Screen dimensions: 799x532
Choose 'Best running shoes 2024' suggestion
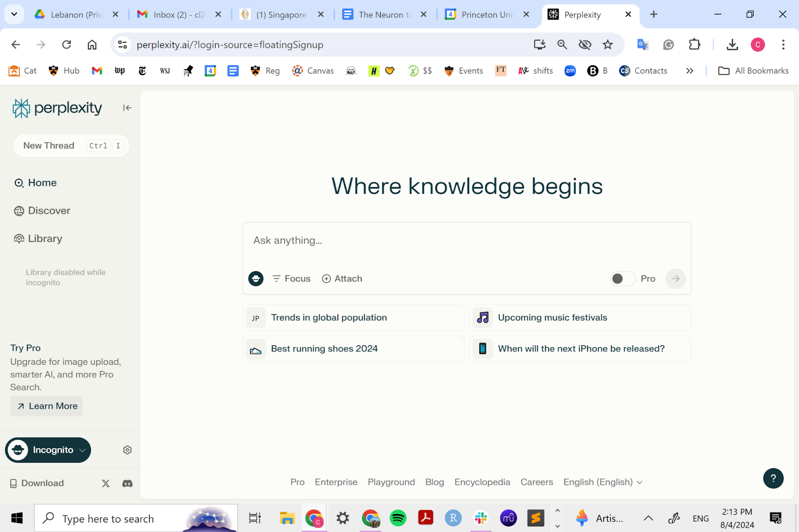(x=354, y=349)
